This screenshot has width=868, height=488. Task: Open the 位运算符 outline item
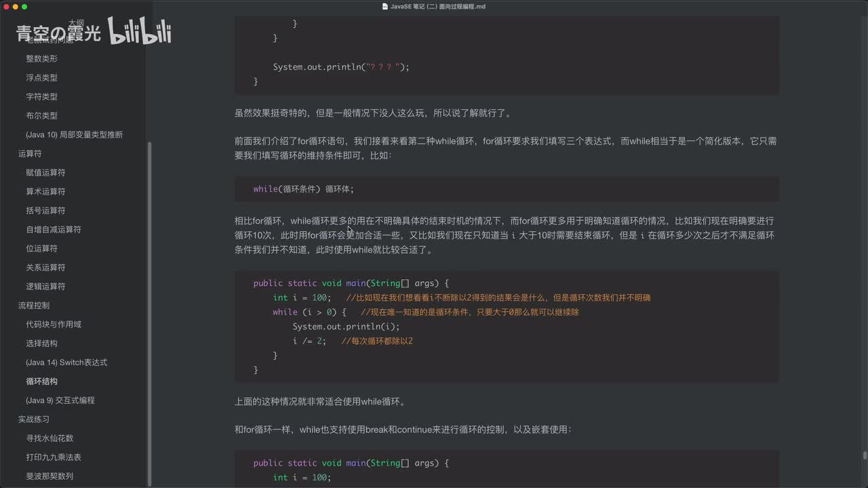(x=42, y=249)
